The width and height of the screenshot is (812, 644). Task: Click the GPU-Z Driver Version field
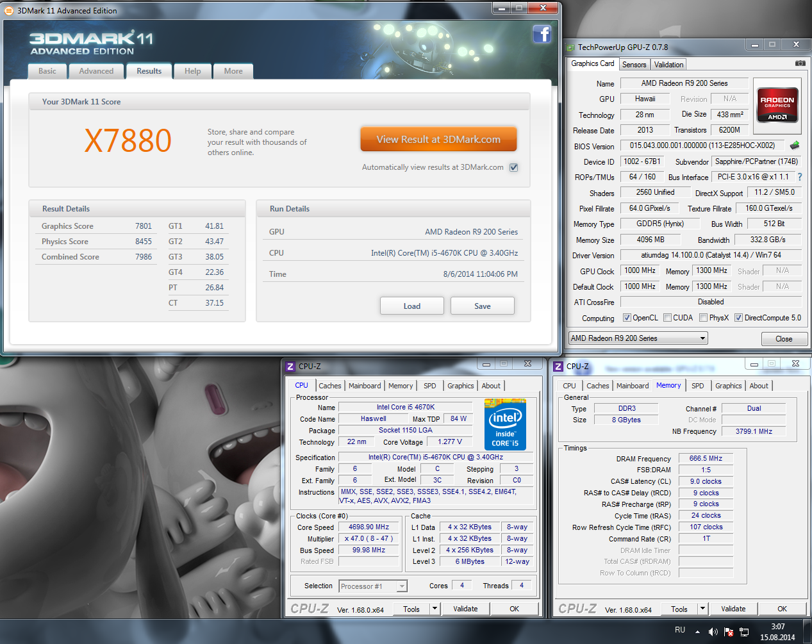[x=711, y=255]
